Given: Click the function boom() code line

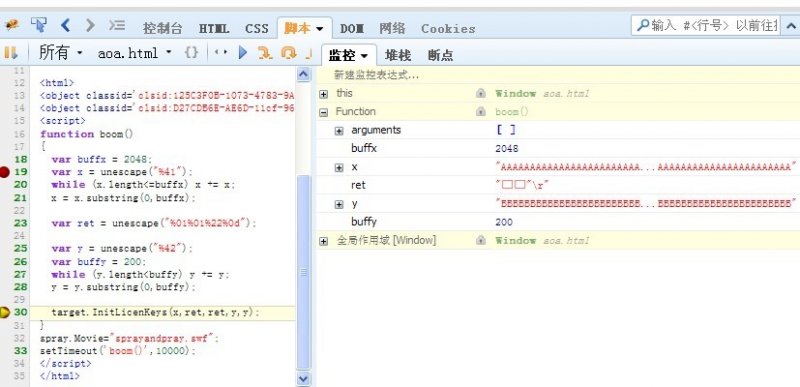Looking at the screenshot, I should [87, 134].
